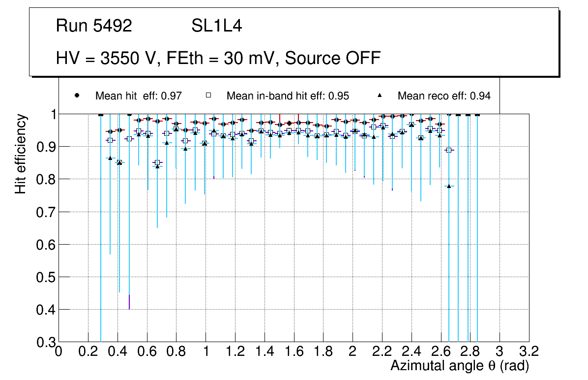588x380 pixels.
Task: Select the 'Mean in-band hit eff: 0.95' legend label
Action: coord(288,96)
